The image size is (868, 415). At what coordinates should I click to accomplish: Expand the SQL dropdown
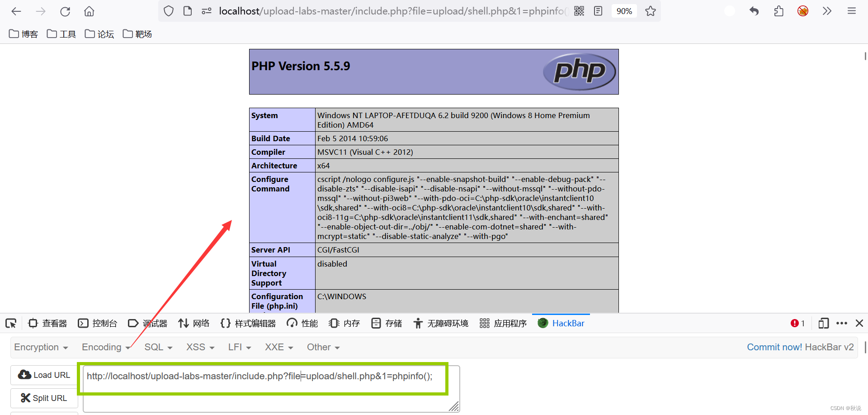tap(158, 347)
